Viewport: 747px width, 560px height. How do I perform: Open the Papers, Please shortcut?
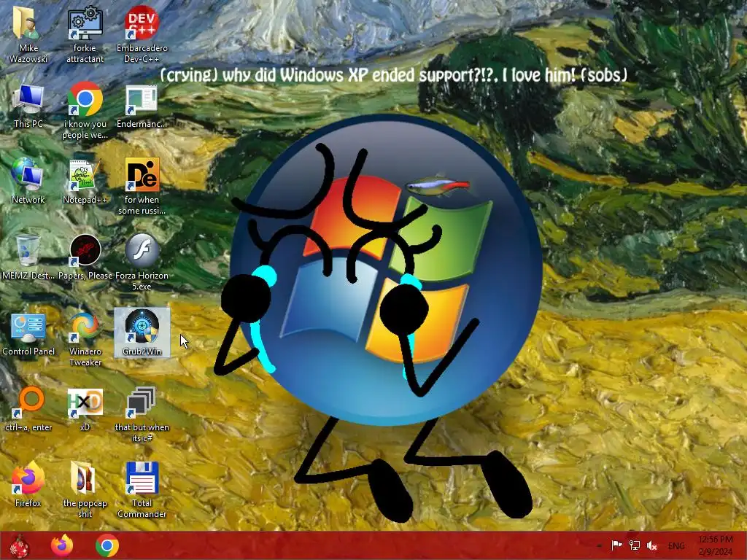[x=85, y=257]
